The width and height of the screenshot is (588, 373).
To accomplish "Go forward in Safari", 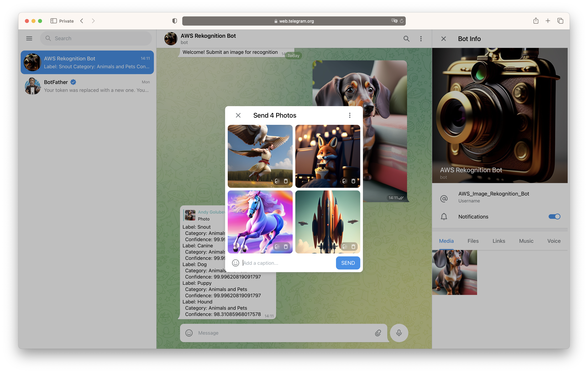I will point(93,21).
